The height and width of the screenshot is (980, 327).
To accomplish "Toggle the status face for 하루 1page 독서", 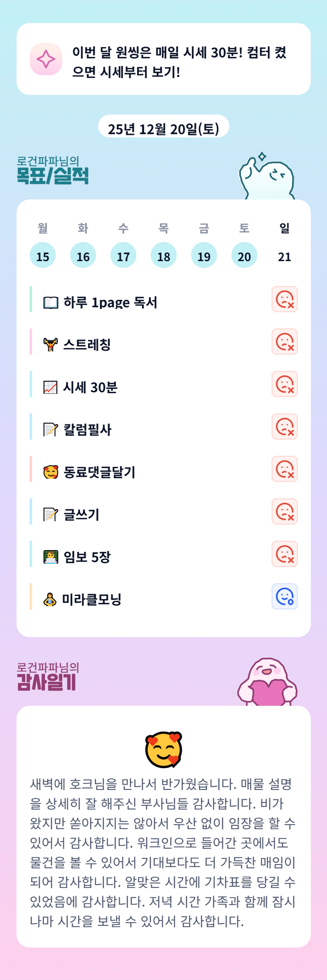I will [284, 299].
